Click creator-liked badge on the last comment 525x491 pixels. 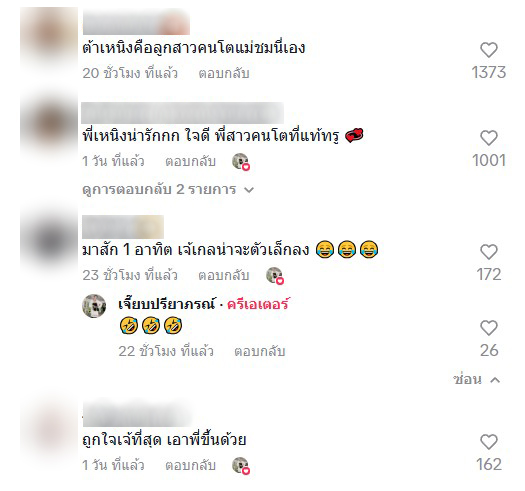pos(241,466)
